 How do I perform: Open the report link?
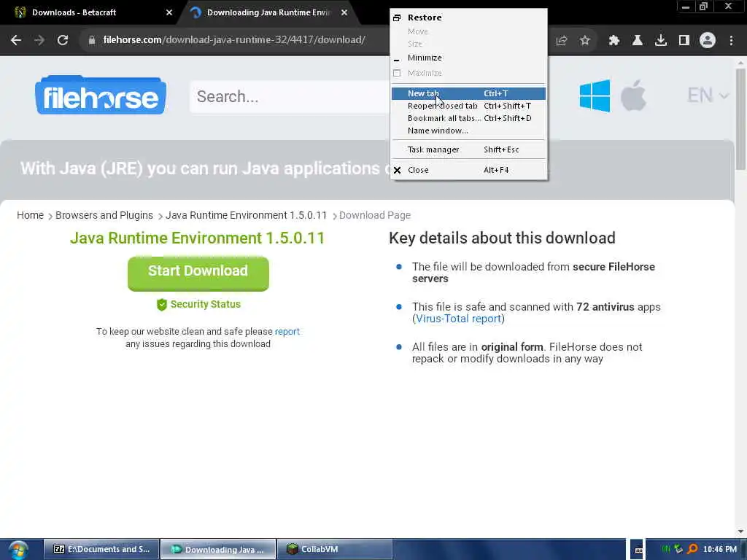tap(287, 332)
